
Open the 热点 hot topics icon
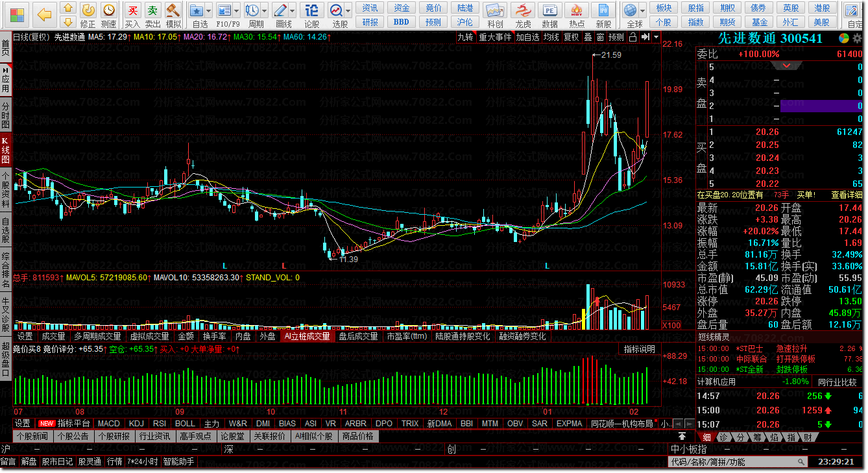[x=576, y=10]
